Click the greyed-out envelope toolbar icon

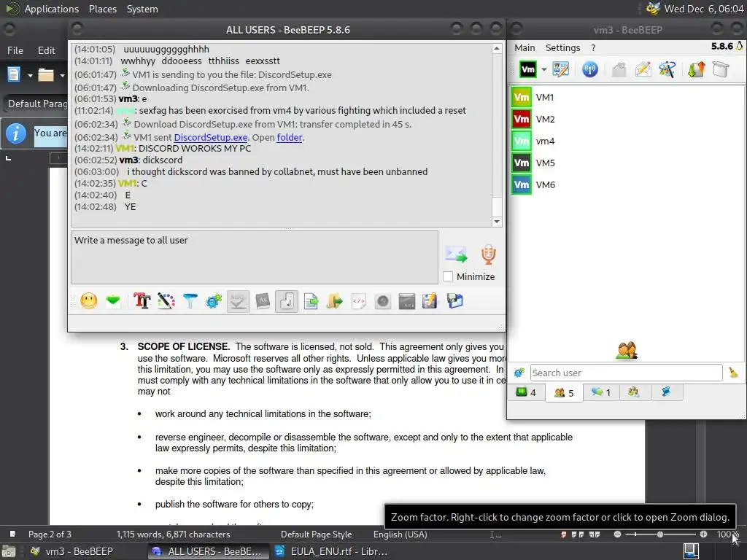click(619, 69)
